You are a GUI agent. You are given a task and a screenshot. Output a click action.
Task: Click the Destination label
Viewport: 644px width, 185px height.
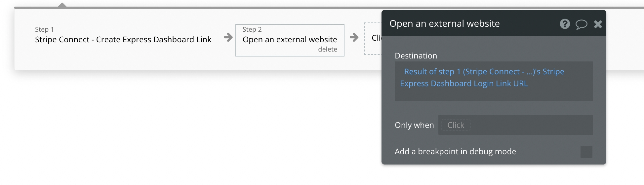416,56
